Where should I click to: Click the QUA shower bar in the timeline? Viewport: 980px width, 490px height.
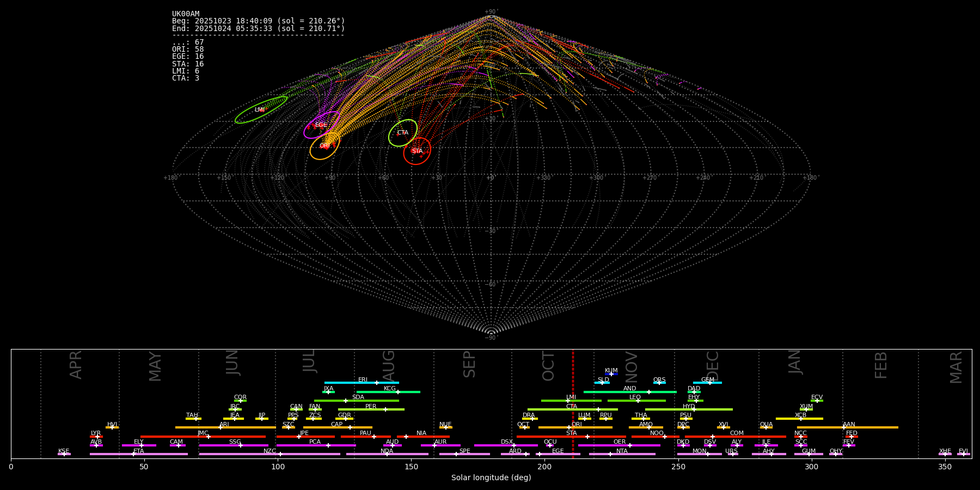(766, 427)
